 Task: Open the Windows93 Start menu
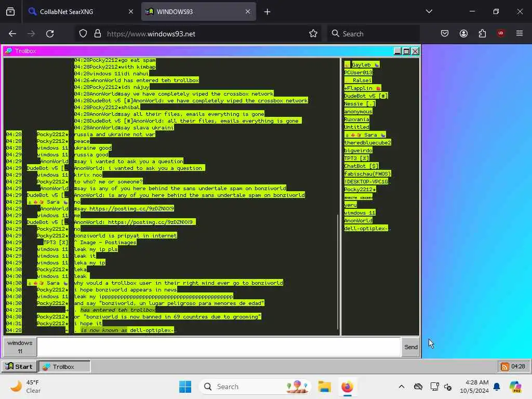point(19,366)
